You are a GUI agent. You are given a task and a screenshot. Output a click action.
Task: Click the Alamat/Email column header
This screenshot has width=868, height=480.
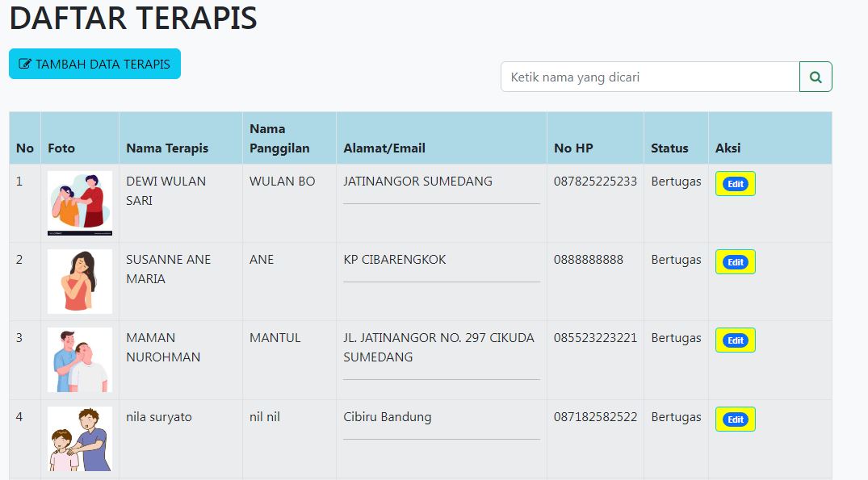point(384,148)
